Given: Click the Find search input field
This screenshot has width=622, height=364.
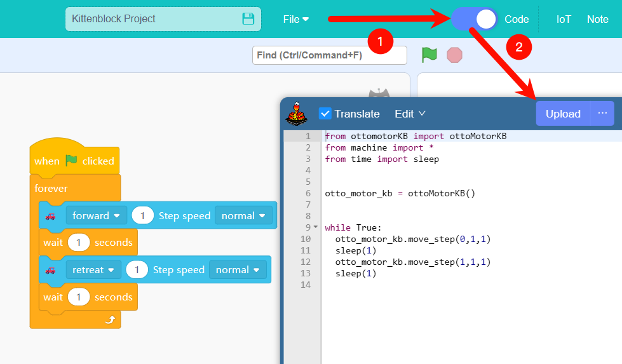Looking at the screenshot, I should [x=329, y=55].
